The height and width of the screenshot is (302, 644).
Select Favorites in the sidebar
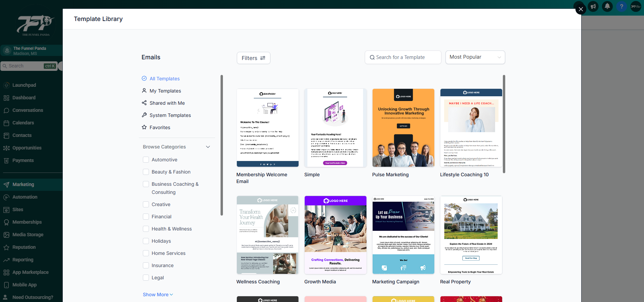click(156, 127)
